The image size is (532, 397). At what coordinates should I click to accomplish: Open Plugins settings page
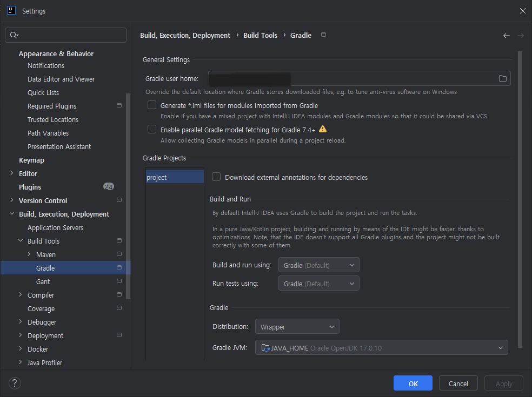coord(30,187)
